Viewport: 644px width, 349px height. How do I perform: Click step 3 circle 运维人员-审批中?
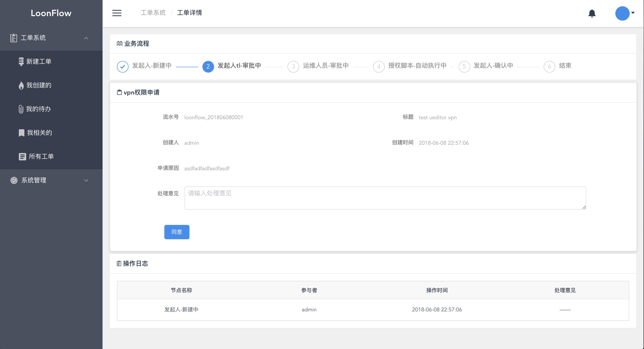[293, 67]
